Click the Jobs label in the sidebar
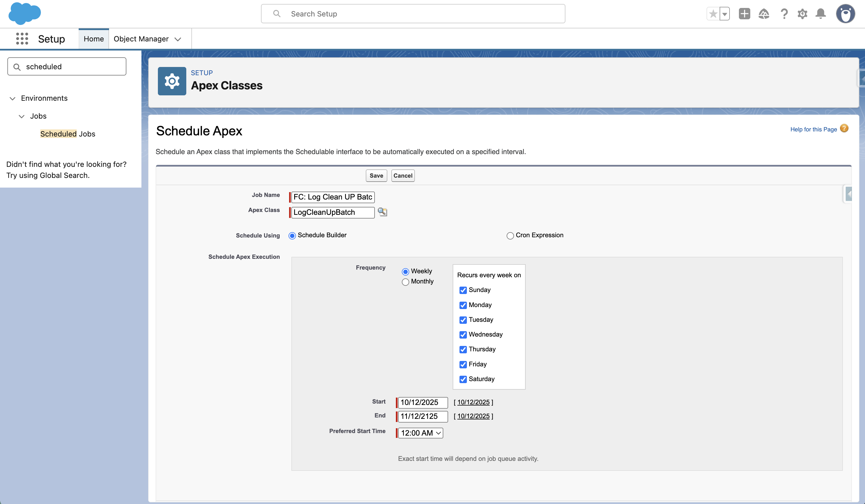The image size is (865, 504). 38,116
